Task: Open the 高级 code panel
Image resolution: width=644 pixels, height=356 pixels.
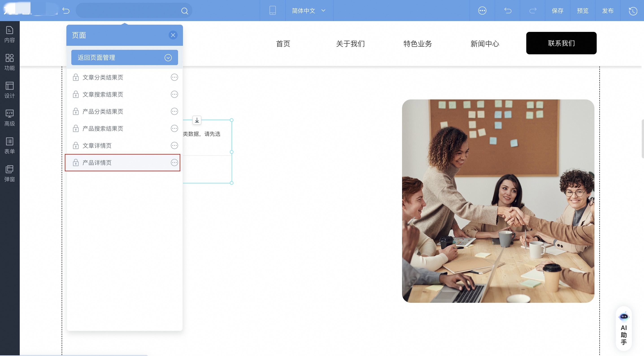Action: pos(9,118)
